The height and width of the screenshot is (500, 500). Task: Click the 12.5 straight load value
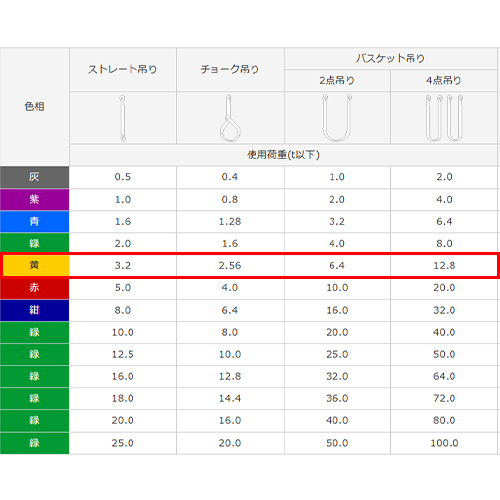[x=123, y=354]
